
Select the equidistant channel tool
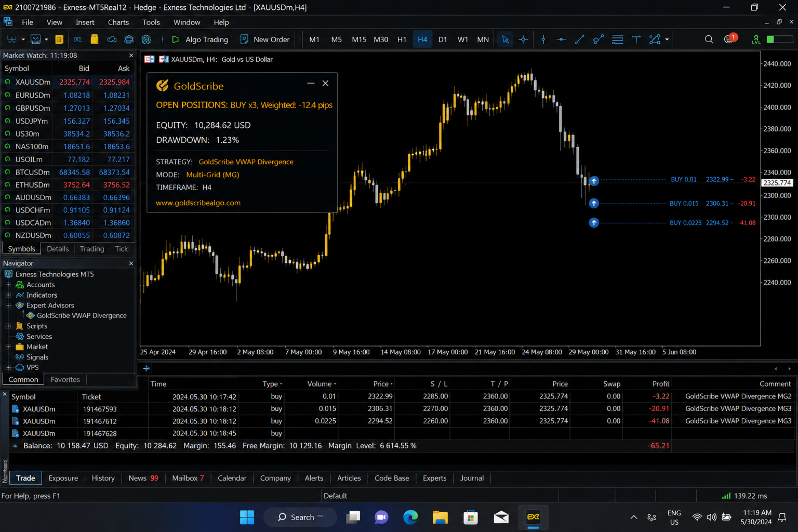pos(598,39)
